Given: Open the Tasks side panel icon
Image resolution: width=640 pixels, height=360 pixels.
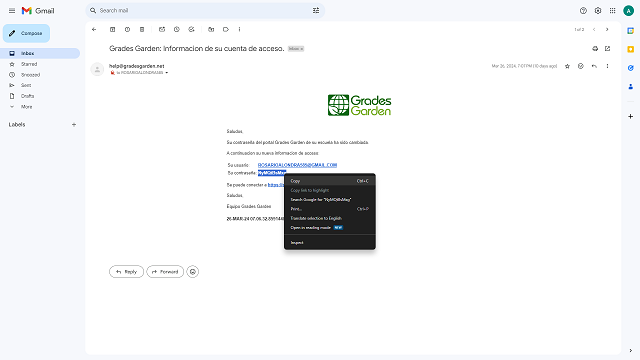Looking at the screenshot, I should [631, 68].
